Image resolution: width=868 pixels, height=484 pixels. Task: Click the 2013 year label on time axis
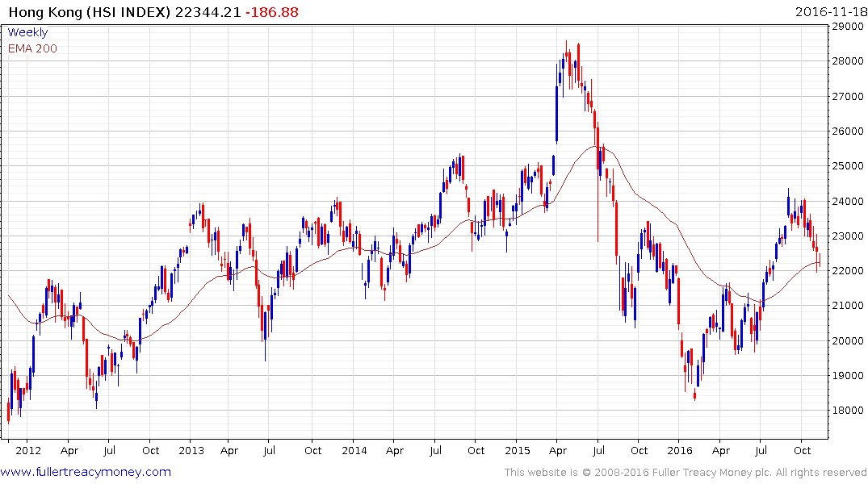pos(191,450)
